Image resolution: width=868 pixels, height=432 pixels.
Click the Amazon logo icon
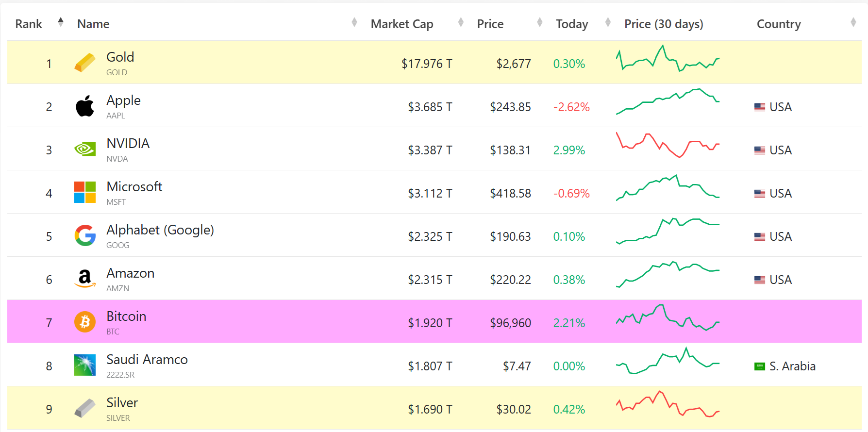(85, 279)
